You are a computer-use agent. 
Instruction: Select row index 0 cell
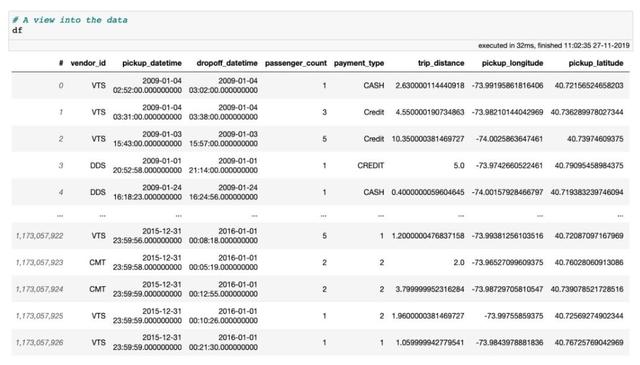tap(61, 85)
